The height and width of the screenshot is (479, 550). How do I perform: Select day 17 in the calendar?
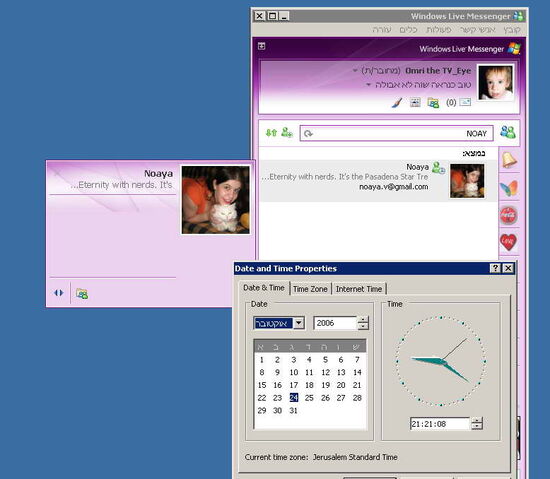tap(294, 385)
